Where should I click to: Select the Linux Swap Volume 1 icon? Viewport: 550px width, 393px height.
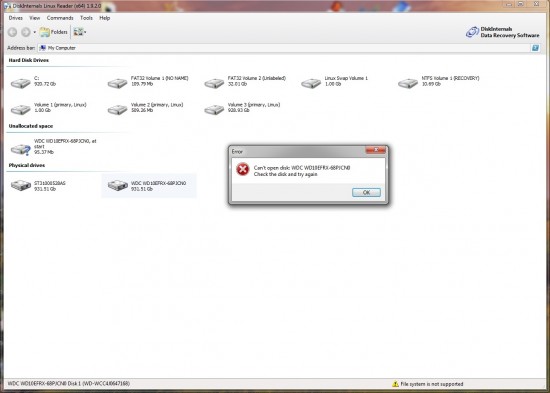[x=311, y=83]
